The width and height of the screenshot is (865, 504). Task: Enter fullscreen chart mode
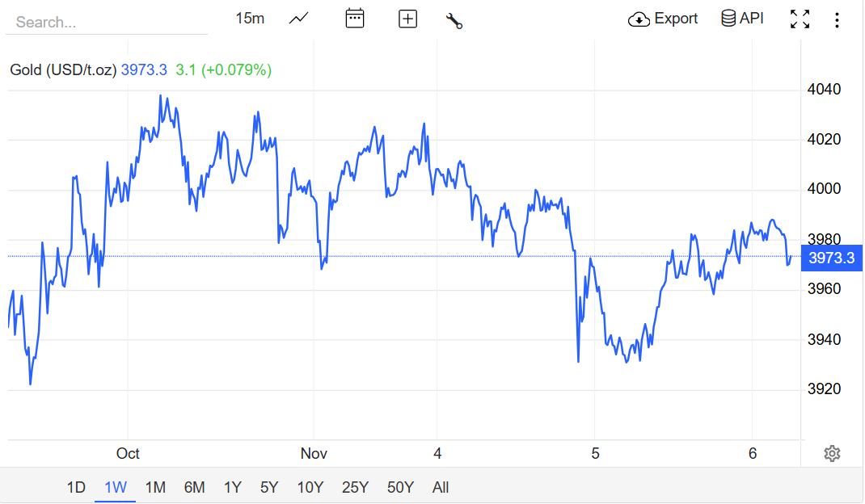(x=800, y=19)
